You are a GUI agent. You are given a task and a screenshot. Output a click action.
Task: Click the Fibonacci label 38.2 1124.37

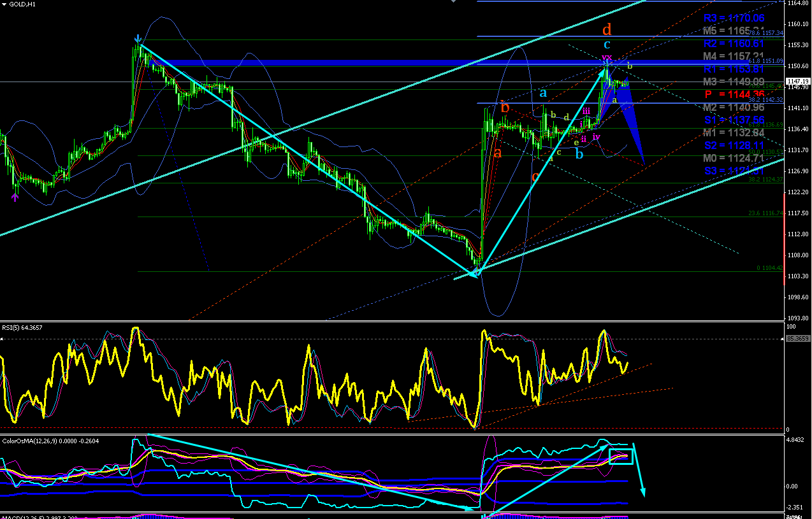[x=766, y=180]
